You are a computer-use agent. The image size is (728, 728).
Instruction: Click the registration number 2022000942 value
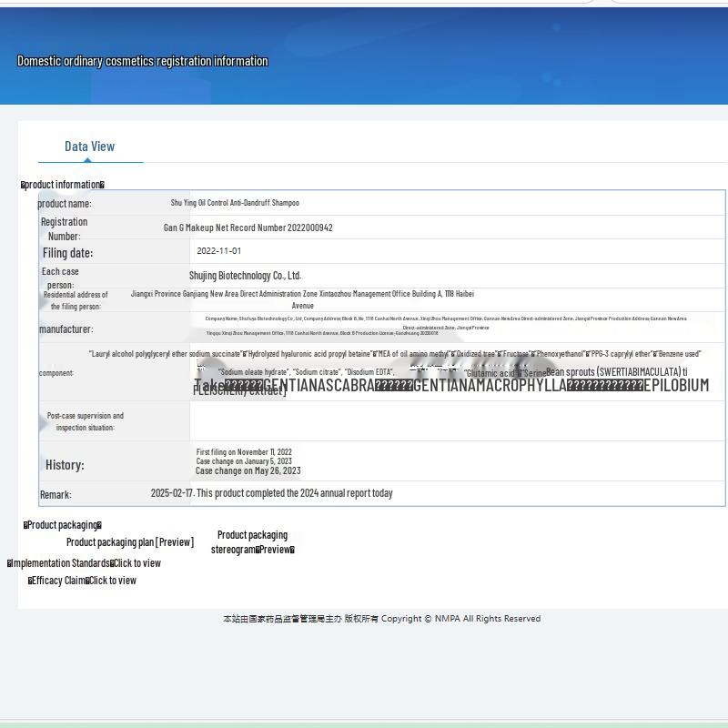(248, 227)
